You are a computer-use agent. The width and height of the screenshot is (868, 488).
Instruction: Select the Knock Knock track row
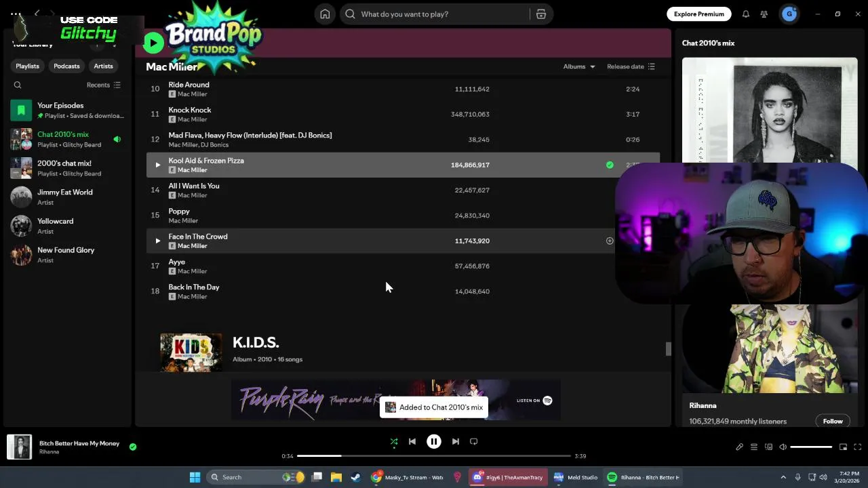coord(403,114)
